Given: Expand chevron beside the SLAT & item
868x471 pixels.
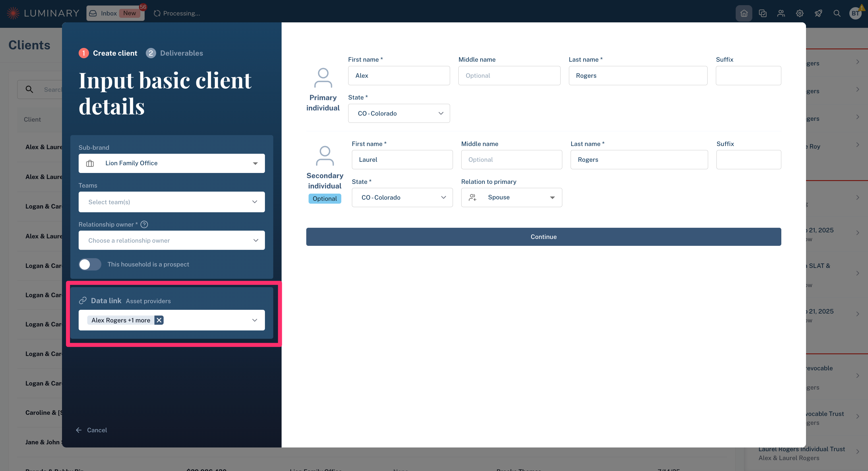Looking at the screenshot, I should [858, 273].
